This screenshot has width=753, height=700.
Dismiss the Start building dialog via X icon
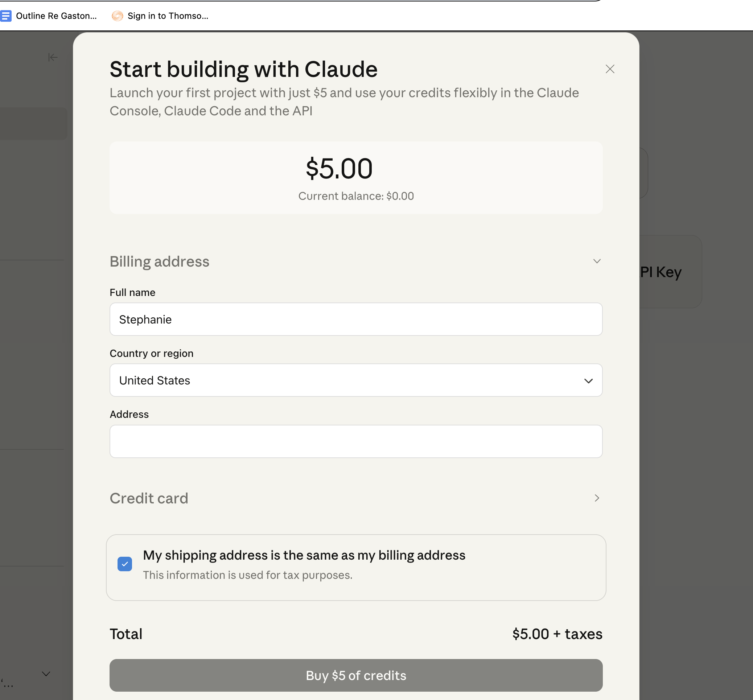coord(610,69)
